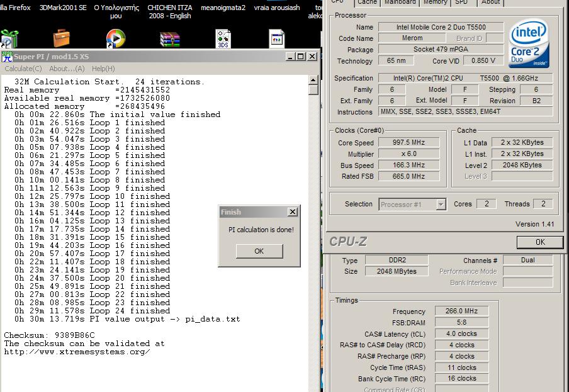This screenshot has width=569, height=392.
Task: Click the FSB:DRAM ratio value 5:8
Action: [x=461, y=322]
